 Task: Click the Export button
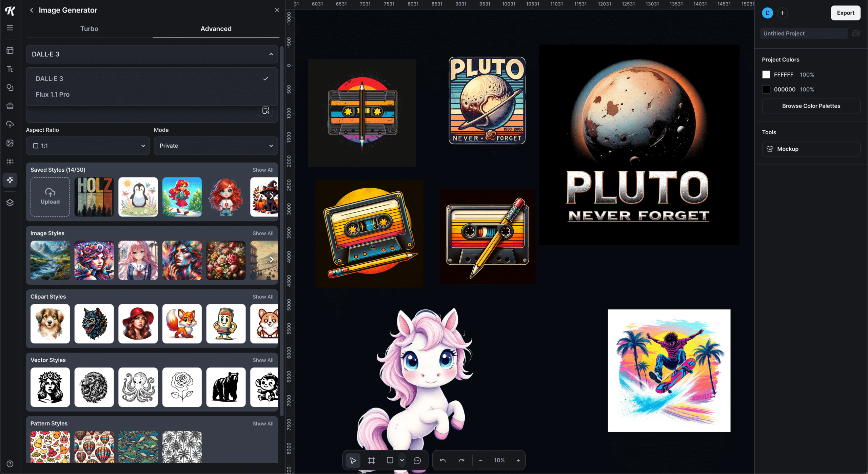(846, 13)
